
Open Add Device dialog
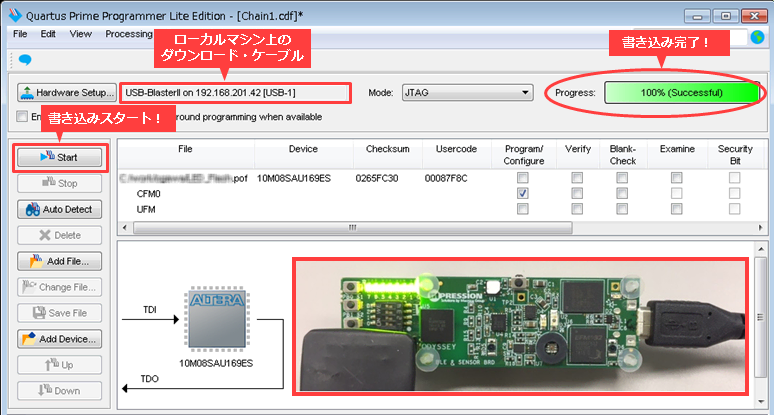pos(60,339)
